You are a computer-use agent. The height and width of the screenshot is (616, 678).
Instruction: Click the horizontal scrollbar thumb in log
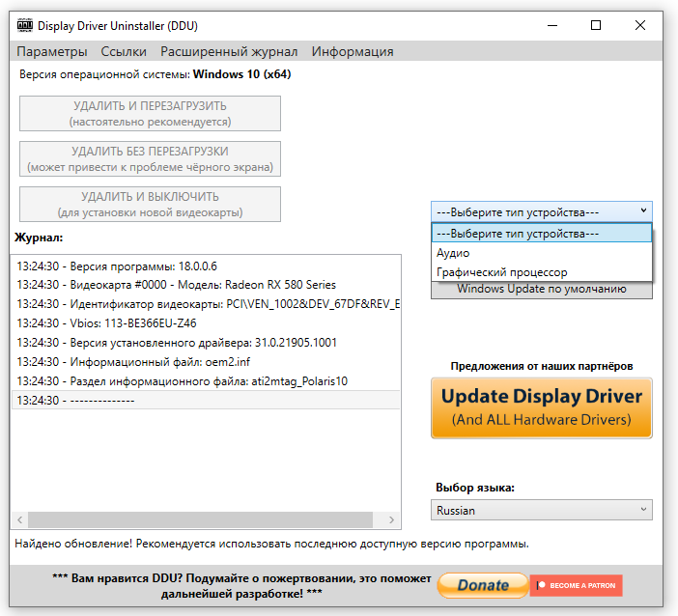[200, 520]
